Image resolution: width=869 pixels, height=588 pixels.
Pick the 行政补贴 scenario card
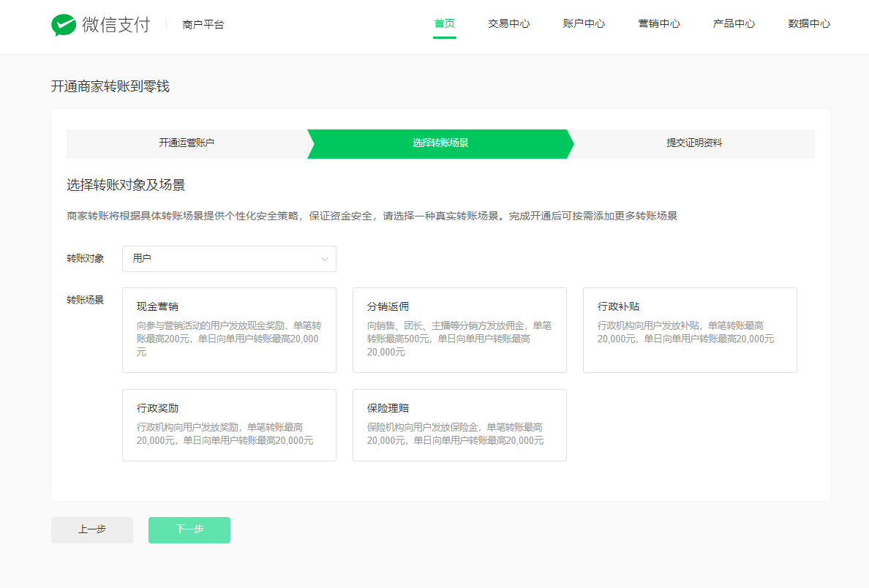pos(689,330)
